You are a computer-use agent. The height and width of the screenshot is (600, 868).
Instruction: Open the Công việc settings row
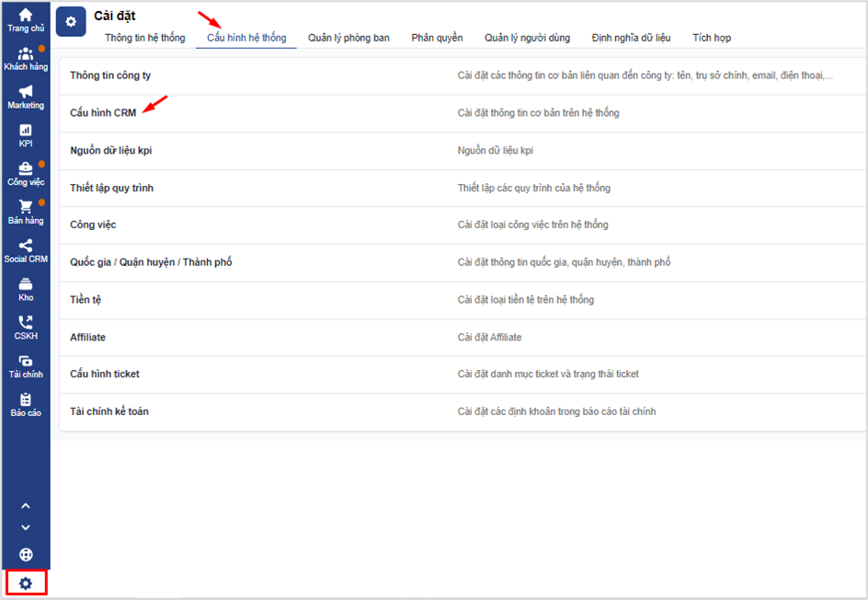[463, 225]
